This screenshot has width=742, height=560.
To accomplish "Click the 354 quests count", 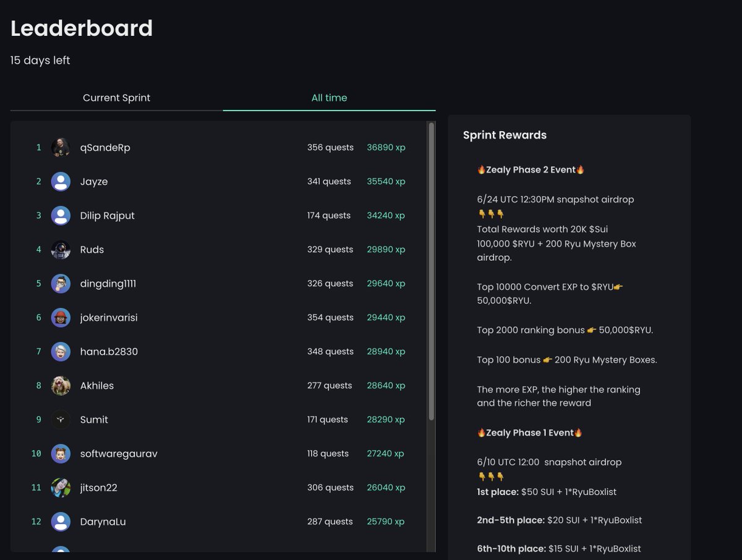I will tap(330, 318).
